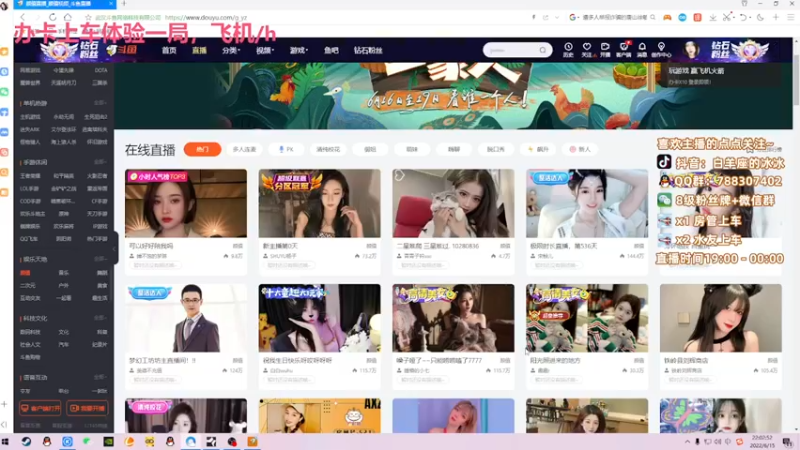Open Windows Start menu
This screenshot has height=450, width=800.
[6, 441]
